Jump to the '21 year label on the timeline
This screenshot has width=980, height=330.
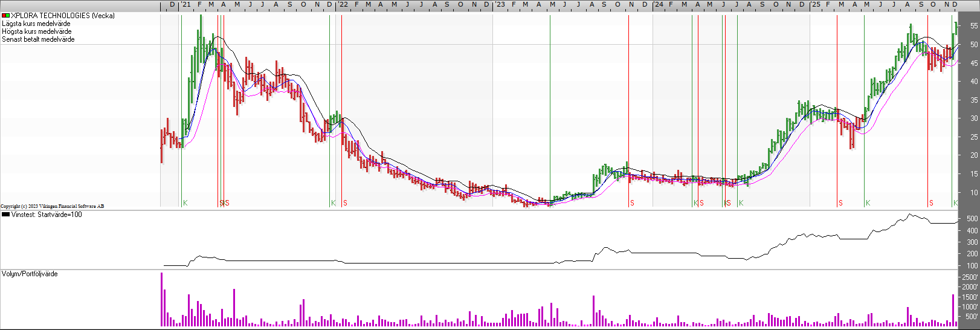(186, 5)
